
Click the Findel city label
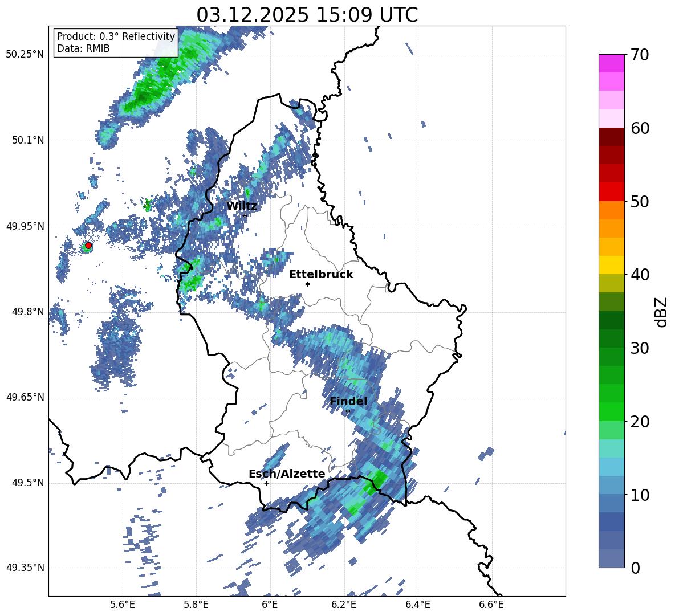coord(348,401)
